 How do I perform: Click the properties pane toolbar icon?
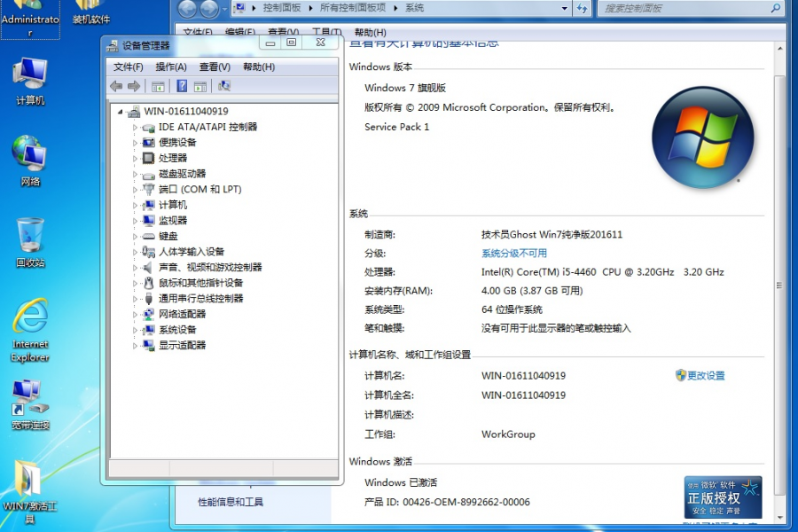click(200, 87)
